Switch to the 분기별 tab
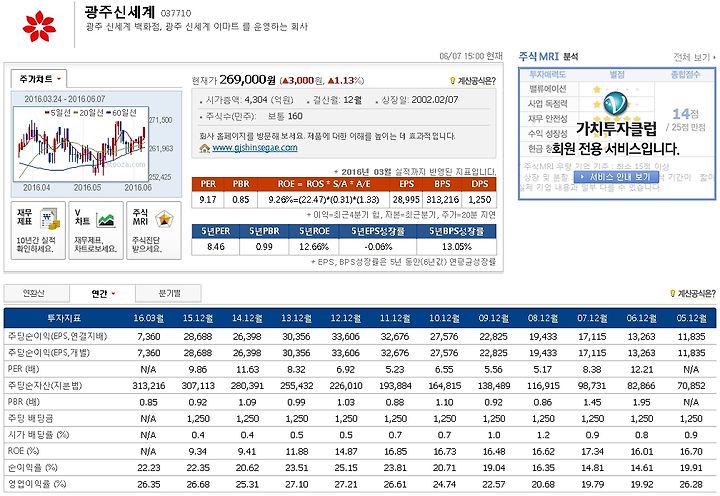Image resolution: width=720 pixels, height=496 pixels. coord(169,293)
